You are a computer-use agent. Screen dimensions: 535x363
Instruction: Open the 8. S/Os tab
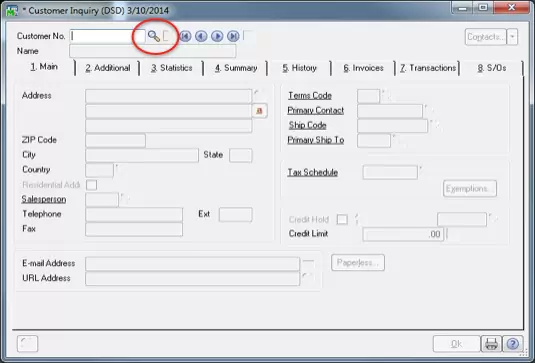(x=492, y=68)
